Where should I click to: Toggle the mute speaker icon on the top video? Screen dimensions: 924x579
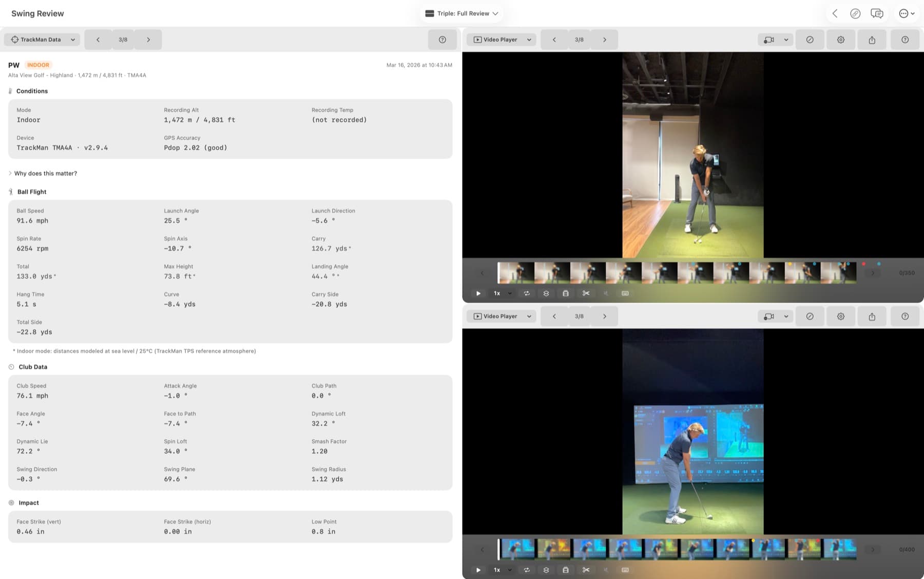pyautogui.click(x=606, y=293)
